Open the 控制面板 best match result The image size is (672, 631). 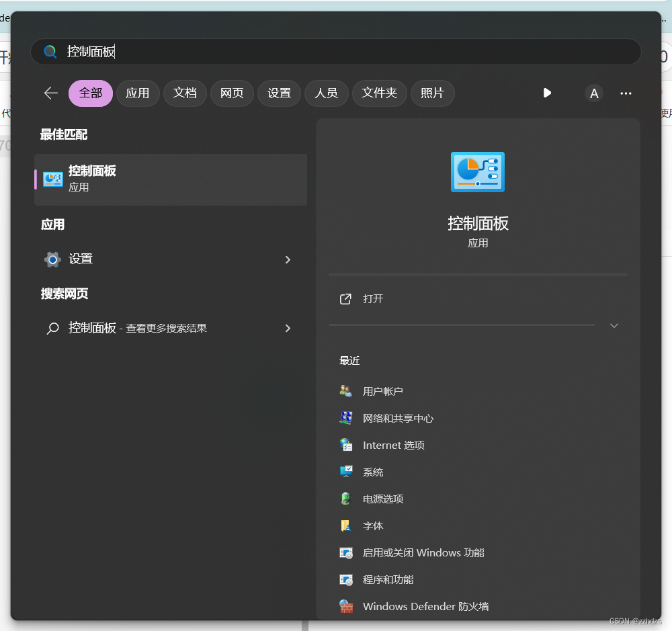coord(171,179)
